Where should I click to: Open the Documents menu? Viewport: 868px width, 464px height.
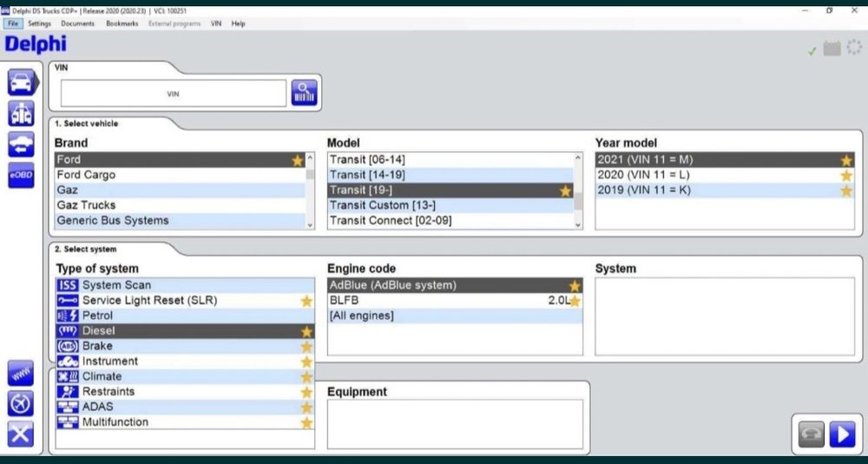tap(77, 23)
